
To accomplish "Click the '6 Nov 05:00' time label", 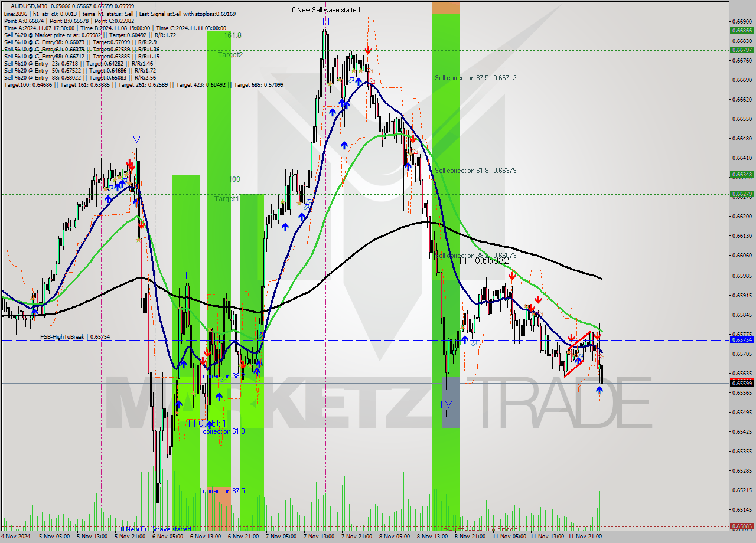I will [167, 537].
